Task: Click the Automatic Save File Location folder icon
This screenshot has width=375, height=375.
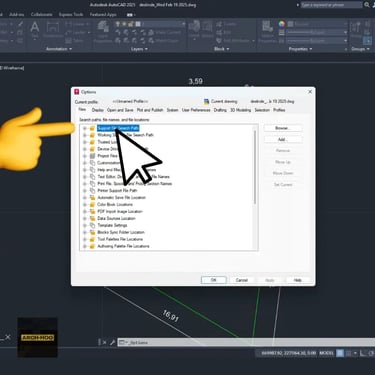Action: coord(92,197)
